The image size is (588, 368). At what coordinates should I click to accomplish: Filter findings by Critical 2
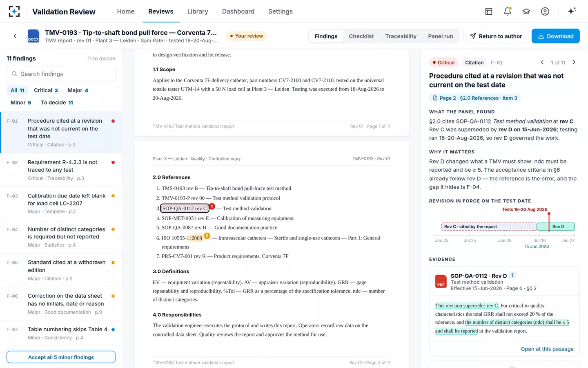tap(46, 90)
